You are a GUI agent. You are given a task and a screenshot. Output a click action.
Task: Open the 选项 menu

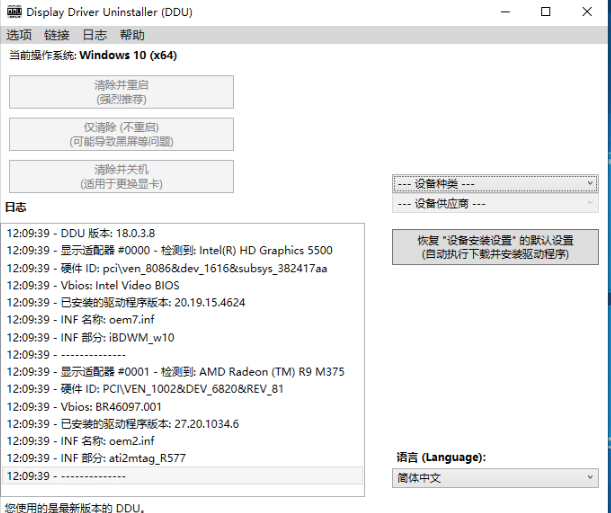[19, 35]
